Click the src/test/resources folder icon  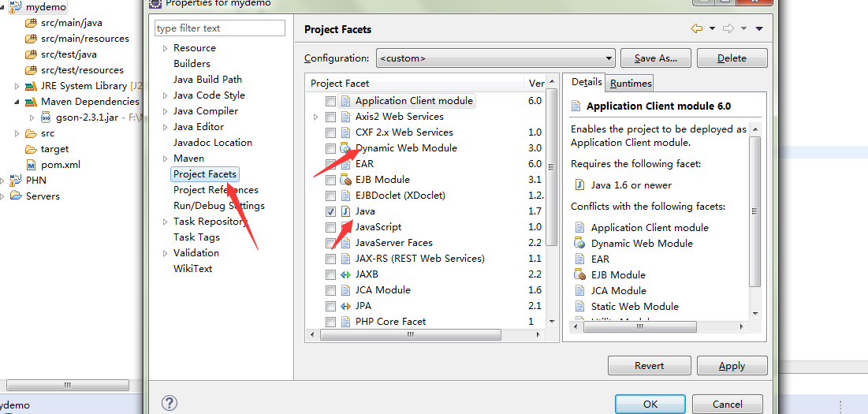31,70
